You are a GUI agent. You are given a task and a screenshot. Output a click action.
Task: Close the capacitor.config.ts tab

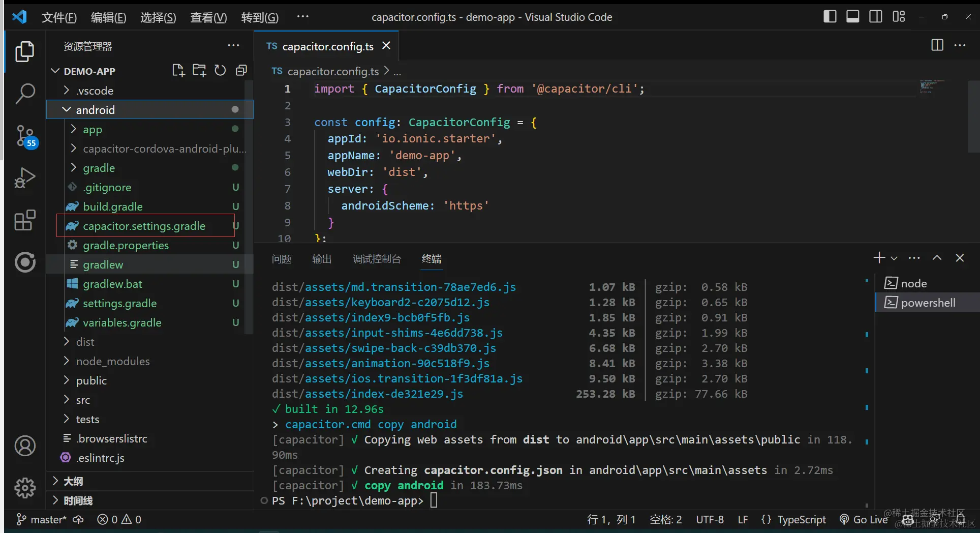386,46
